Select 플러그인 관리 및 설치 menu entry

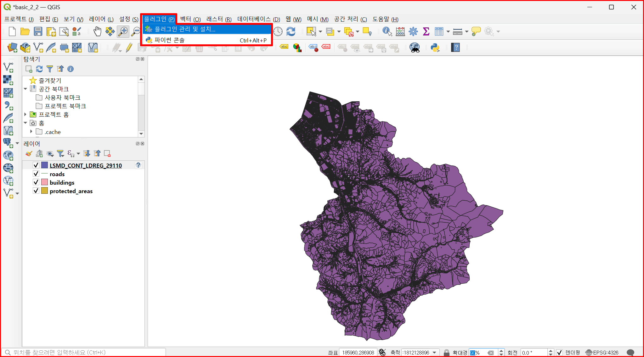click(x=185, y=29)
